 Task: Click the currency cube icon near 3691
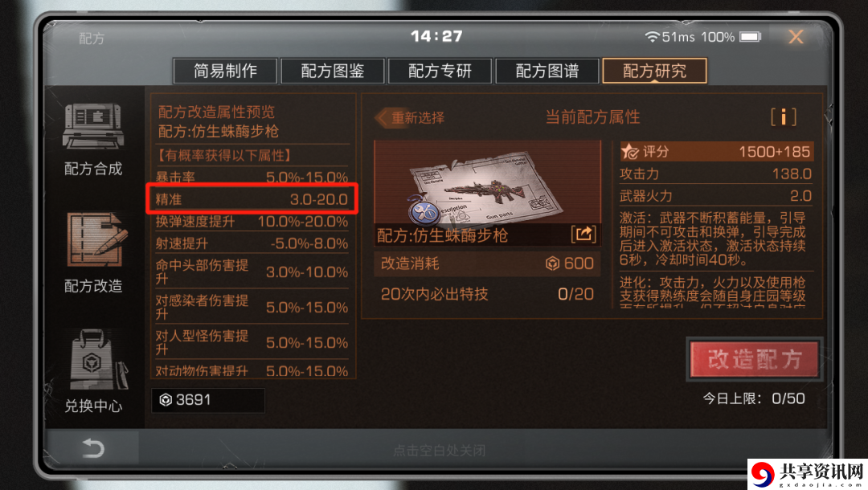click(x=166, y=400)
